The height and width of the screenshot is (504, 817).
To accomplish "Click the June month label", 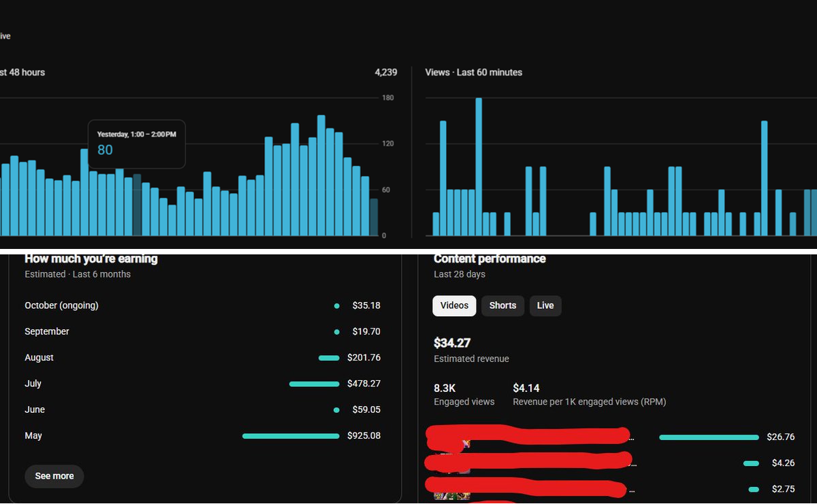I will [x=35, y=409].
